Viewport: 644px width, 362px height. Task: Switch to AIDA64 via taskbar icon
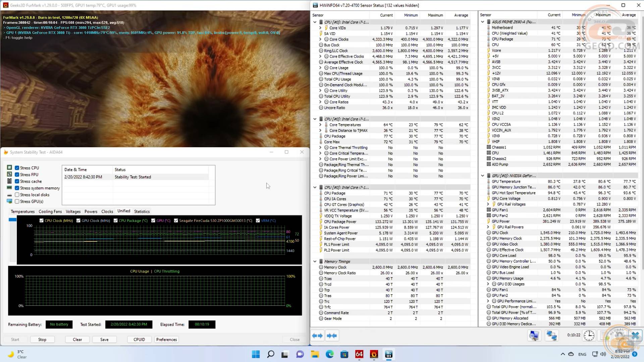pyautogui.click(x=359, y=354)
